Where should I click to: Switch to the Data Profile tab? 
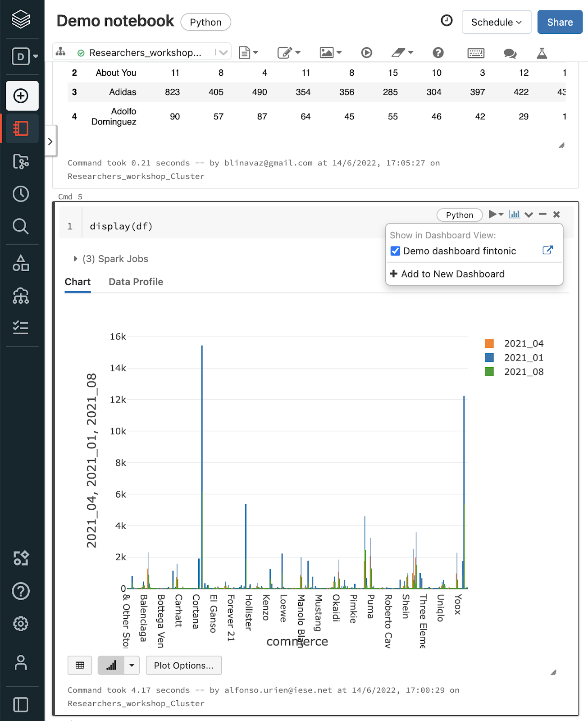click(136, 282)
